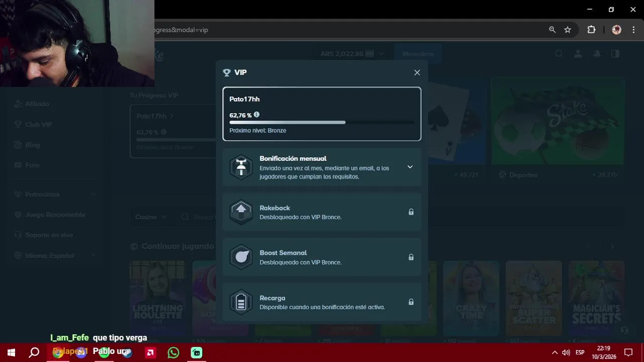Click the lock icon on the Rakeback row
Viewport: 644px width, 362px height.
point(411,212)
